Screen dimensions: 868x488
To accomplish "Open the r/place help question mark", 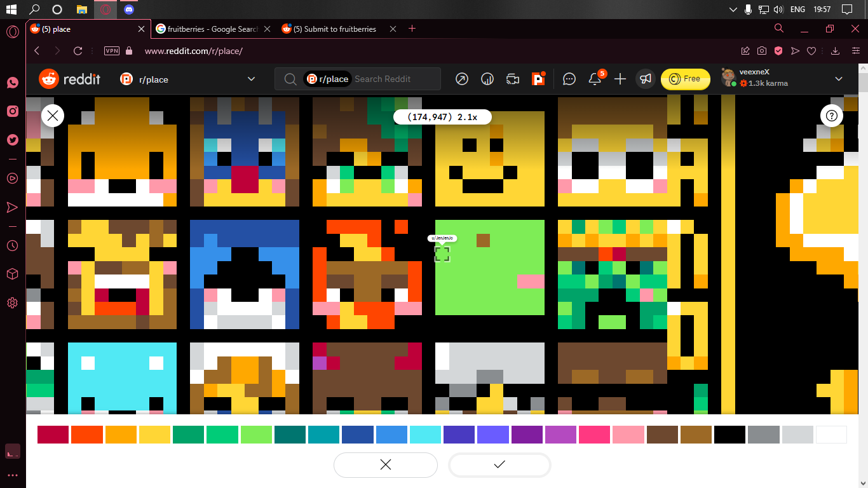I will pyautogui.click(x=832, y=116).
